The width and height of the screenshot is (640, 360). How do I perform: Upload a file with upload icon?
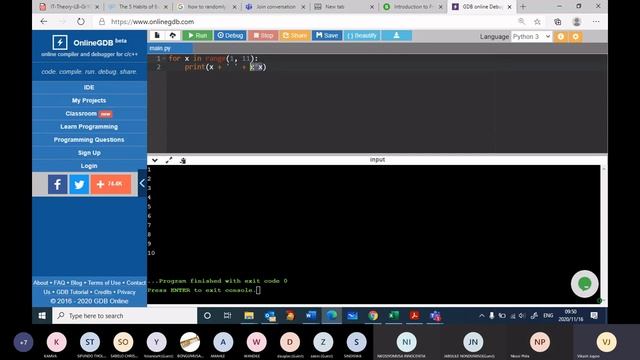[x=173, y=36]
